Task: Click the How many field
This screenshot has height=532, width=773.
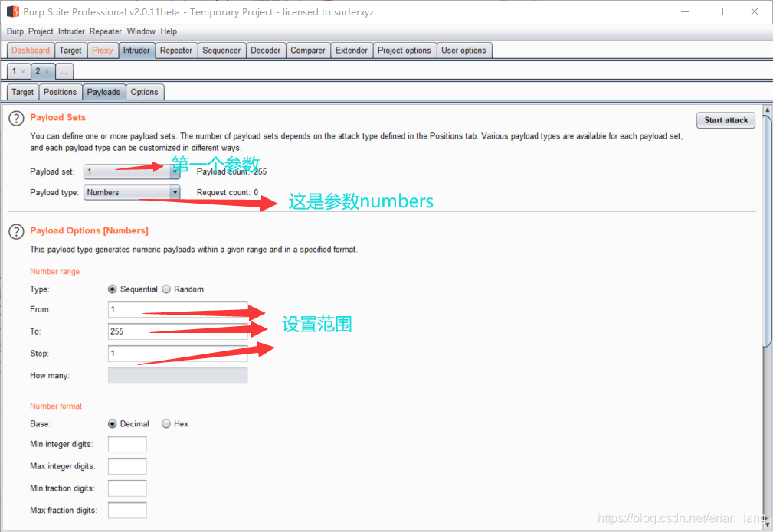Action: (178, 375)
